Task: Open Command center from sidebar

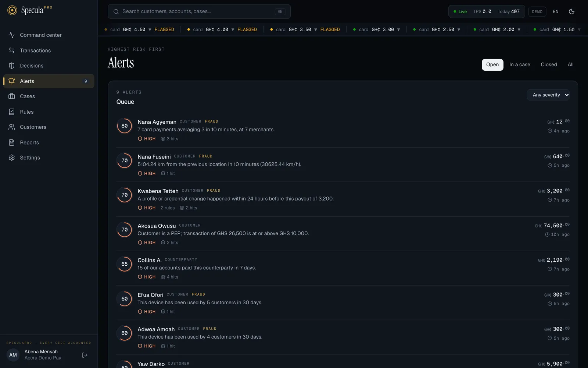Action: click(x=49, y=35)
